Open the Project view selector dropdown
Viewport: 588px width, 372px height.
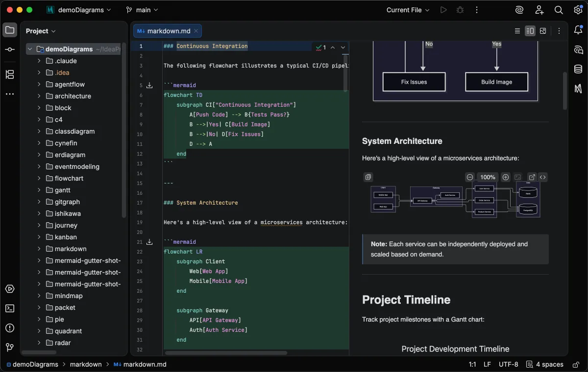tap(41, 31)
